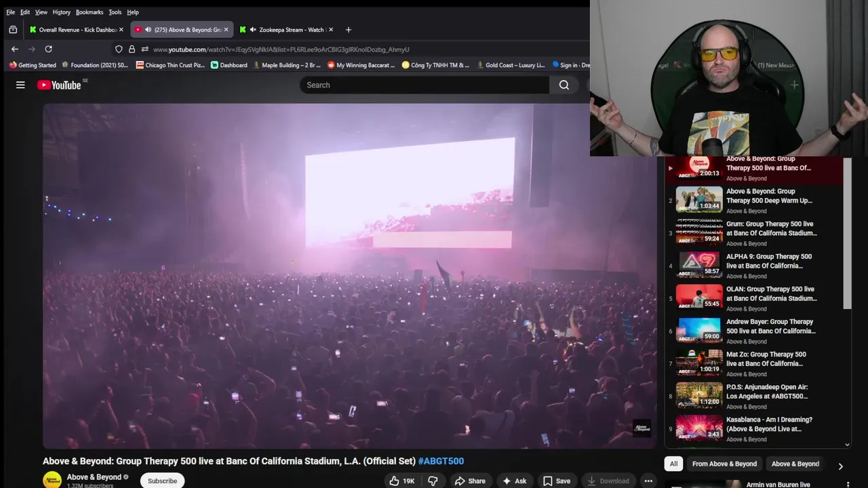Close the Above & Beyond YouTube tab

pyautogui.click(x=226, y=30)
